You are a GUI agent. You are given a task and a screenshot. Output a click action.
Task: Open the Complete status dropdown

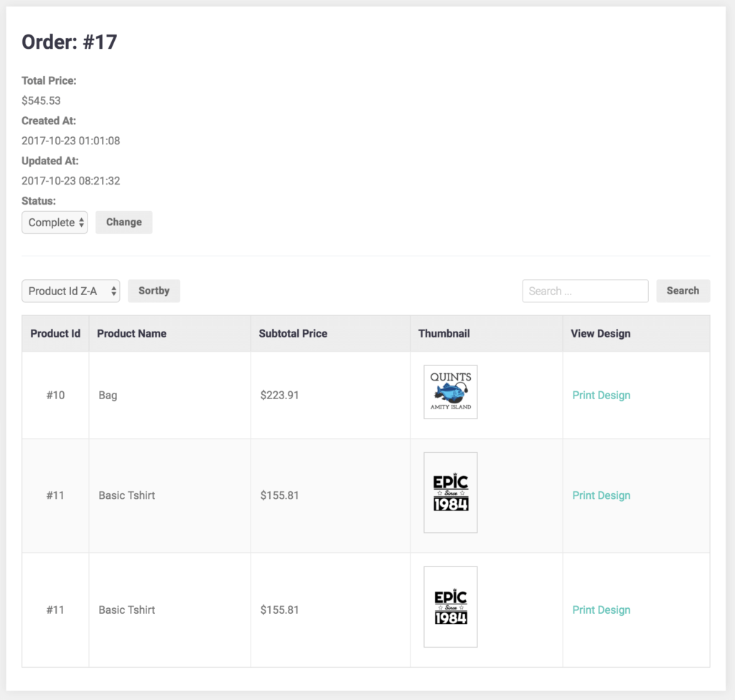coord(55,223)
